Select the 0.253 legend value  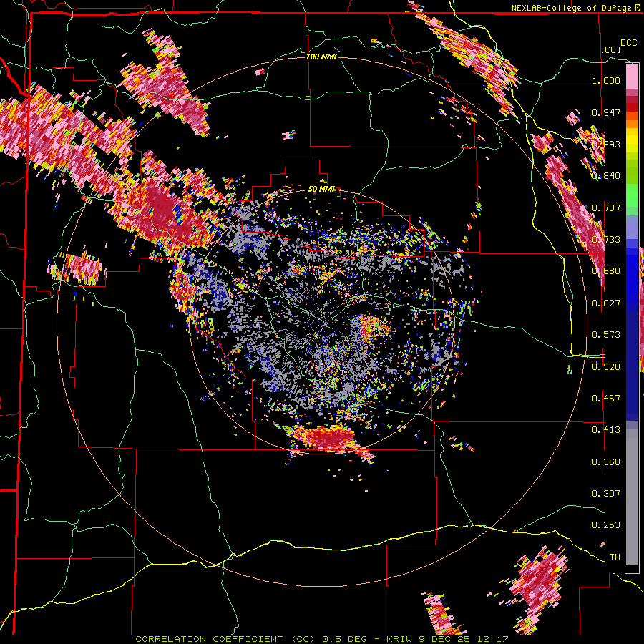click(606, 525)
